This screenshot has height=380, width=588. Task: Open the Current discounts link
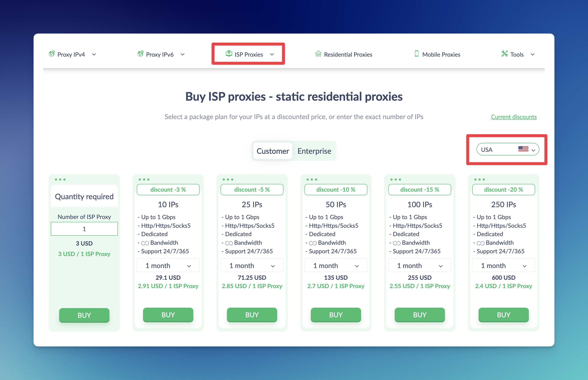coord(514,117)
